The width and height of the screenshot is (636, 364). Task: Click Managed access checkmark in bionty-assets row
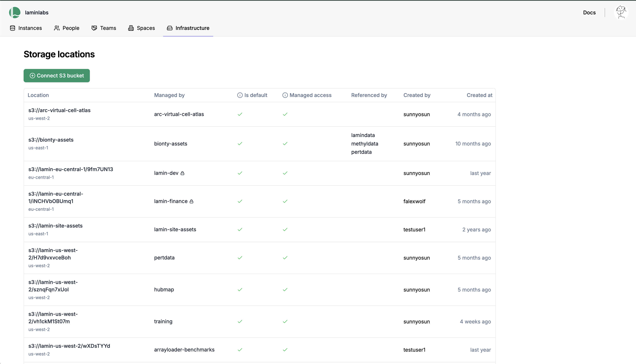tap(285, 143)
